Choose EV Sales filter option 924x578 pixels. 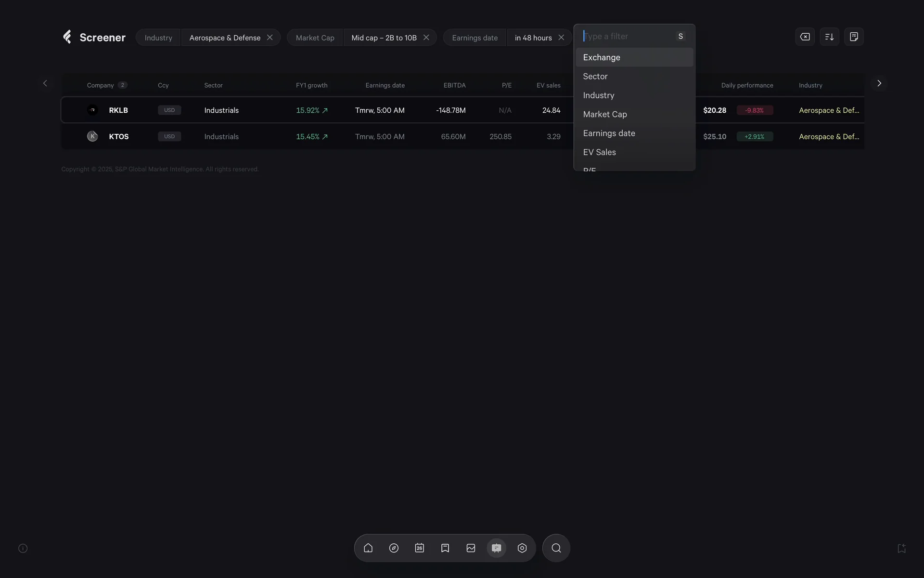600,152
